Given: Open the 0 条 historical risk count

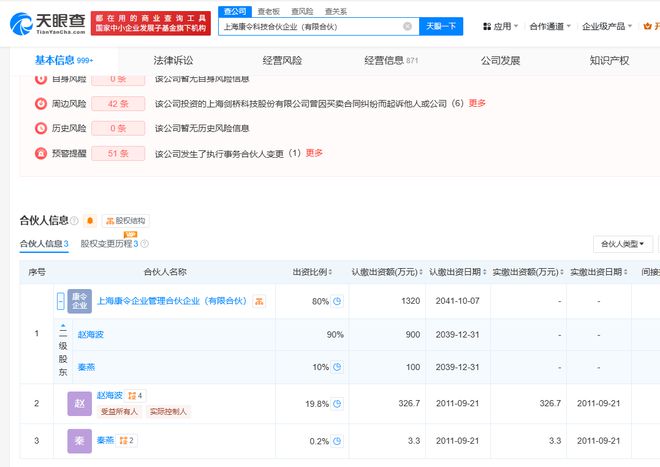Looking at the screenshot, I should click(118, 128).
